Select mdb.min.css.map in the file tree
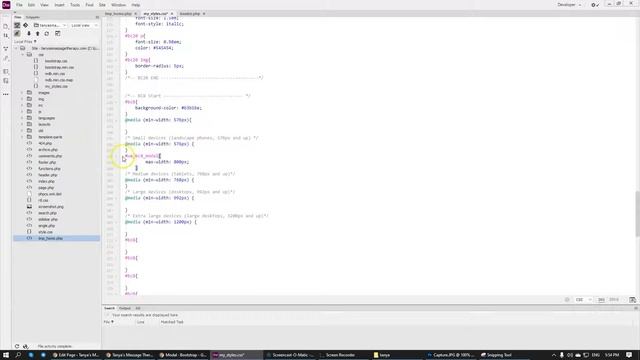640x360 pixels. click(59, 80)
